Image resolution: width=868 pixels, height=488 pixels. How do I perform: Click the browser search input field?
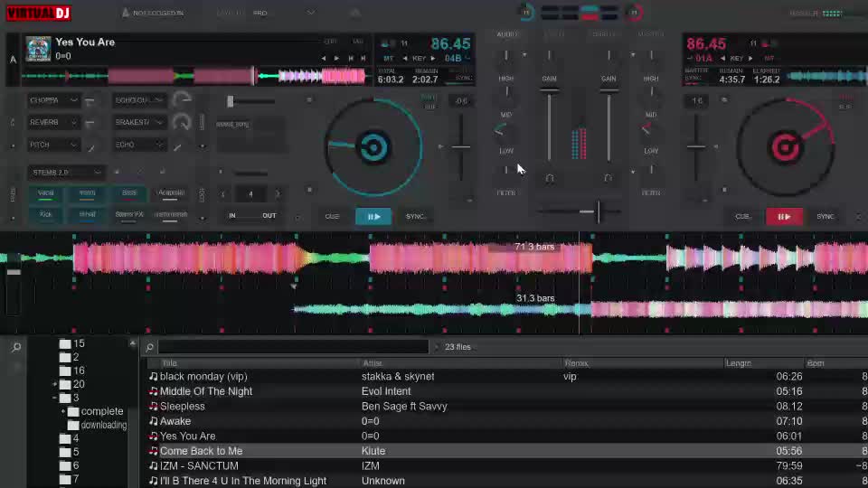(x=293, y=347)
